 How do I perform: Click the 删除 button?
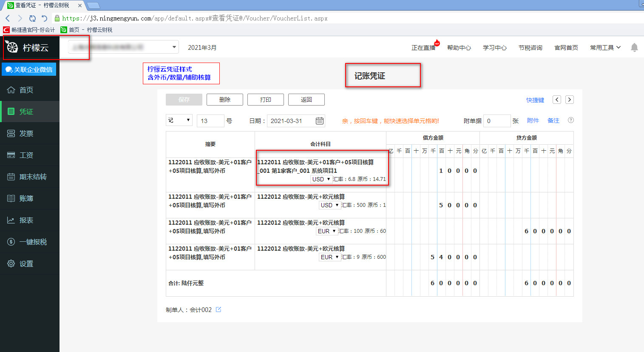pyautogui.click(x=224, y=100)
